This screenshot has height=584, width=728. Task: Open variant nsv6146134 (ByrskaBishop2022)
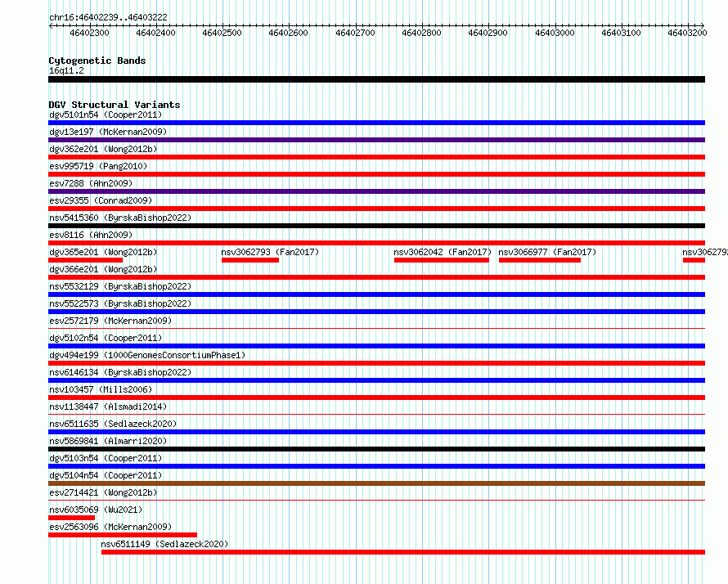pos(120,372)
